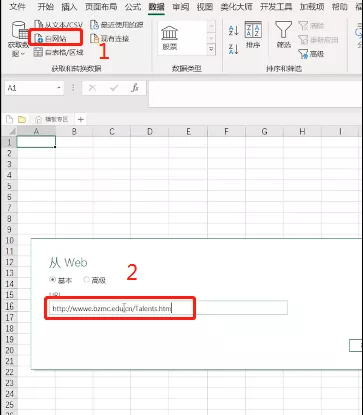Select the 数据 (Data) tab

coord(156,6)
